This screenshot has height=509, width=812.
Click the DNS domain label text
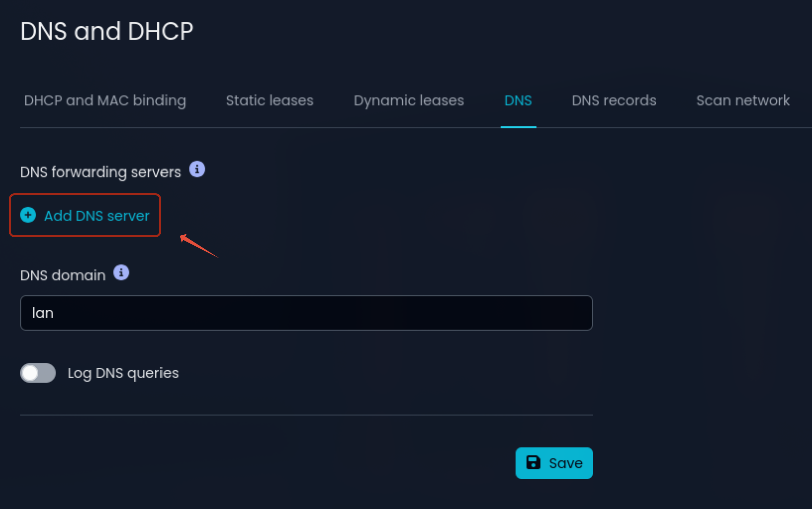coord(63,275)
